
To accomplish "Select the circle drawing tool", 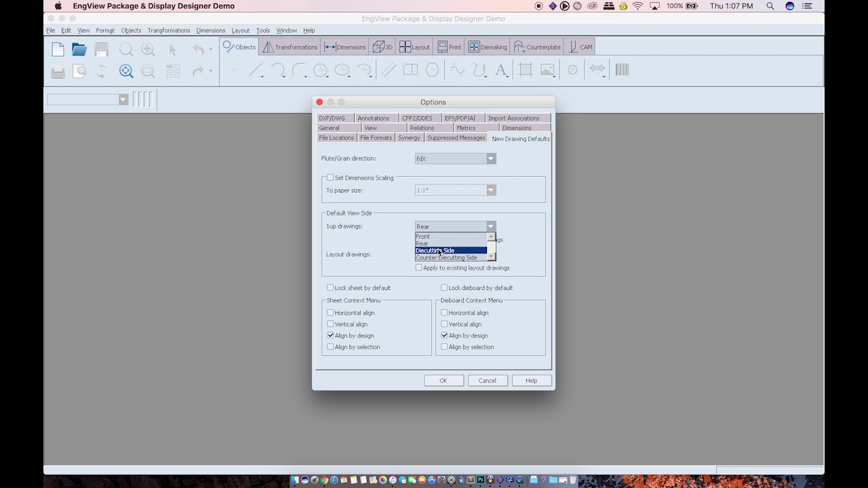I will pos(321,70).
